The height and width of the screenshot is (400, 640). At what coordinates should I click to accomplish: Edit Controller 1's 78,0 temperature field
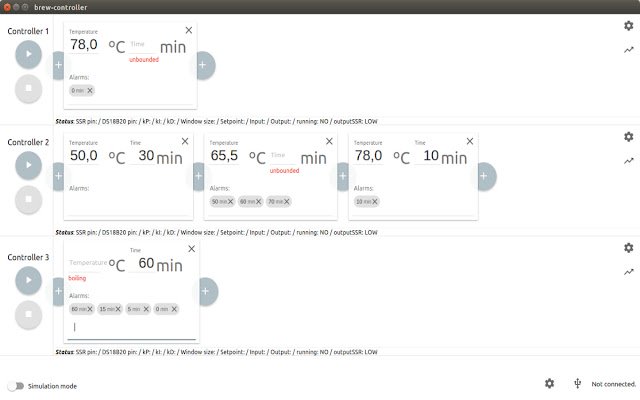tap(84, 44)
